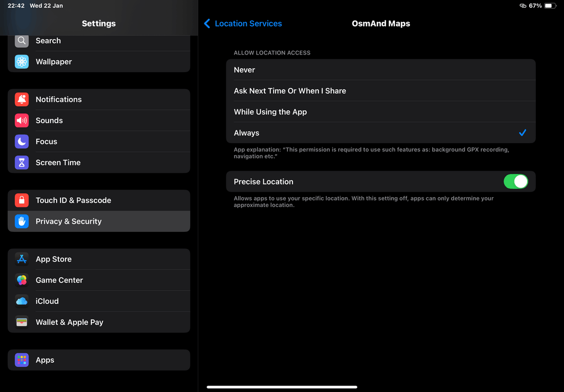Open Wallet & Apple Pay settings
The height and width of the screenshot is (392, 564).
click(99, 322)
